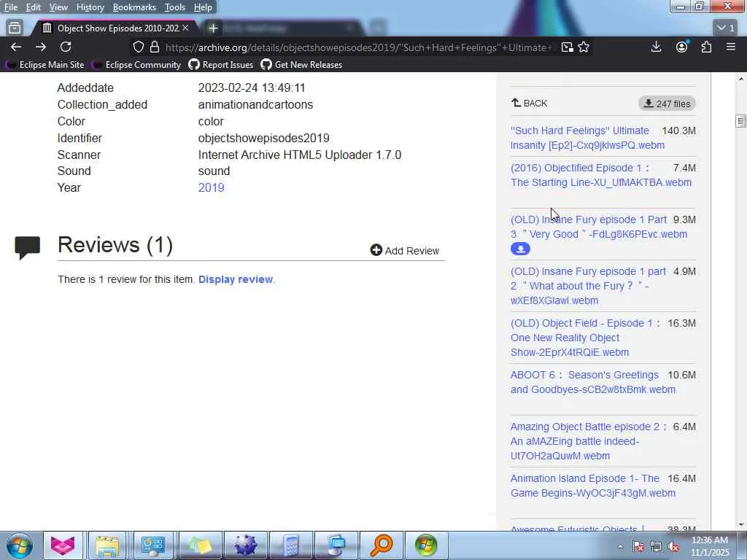Go forward to the next page
This screenshot has width=747, height=560.
[x=41, y=47]
